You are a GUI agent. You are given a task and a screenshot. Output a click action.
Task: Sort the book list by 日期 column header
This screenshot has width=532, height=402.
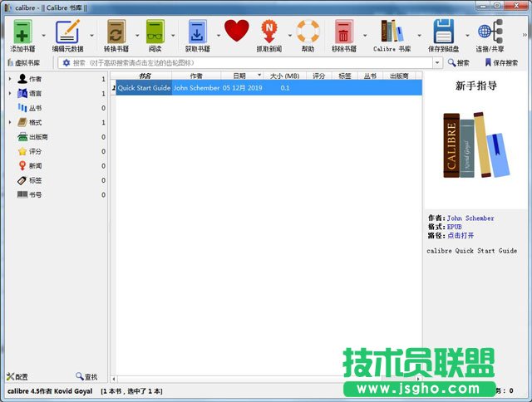point(239,76)
